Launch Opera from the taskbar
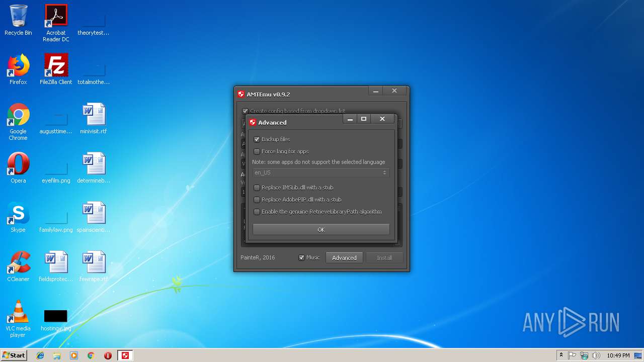The width and height of the screenshot is (644, 362). [x=108, y=355]
